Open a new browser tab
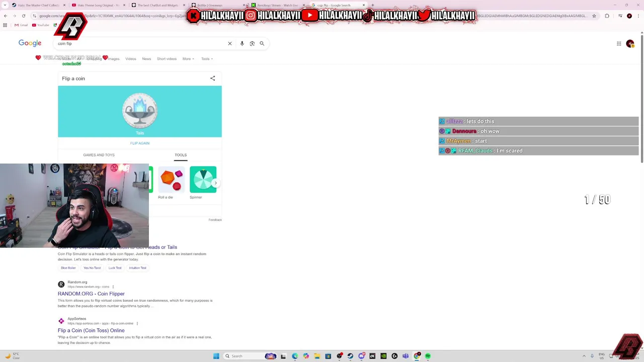 pyautogui.click(x=372, y=5)
